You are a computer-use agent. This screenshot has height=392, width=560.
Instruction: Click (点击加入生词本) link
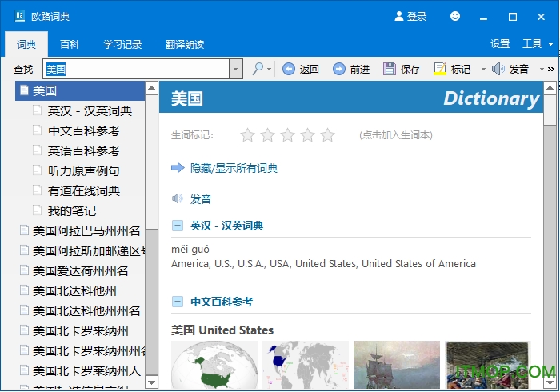click(x=396, y=135)
